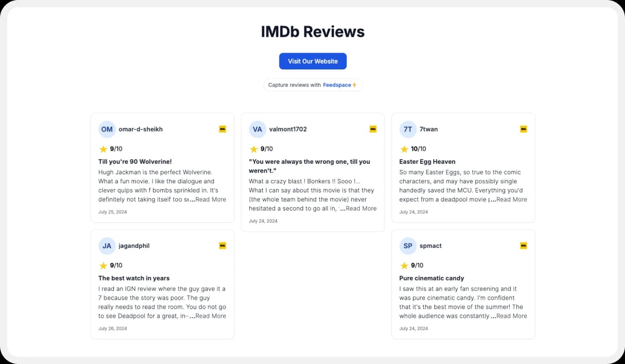This screenshot has height=364, width=625.
Task: Select the VA avatar of valmont1702
Action: coord(258,129)
